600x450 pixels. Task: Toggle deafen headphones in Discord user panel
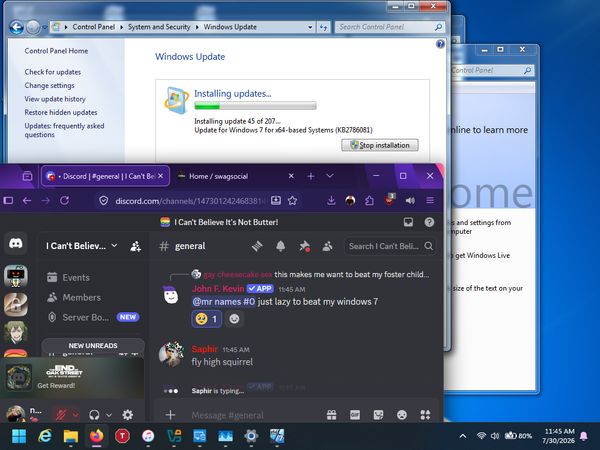click(94, 415)
